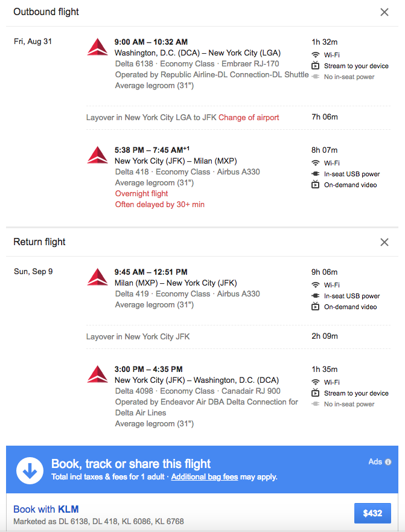Click the Often delayed by 30+ min notice
405x532 pixels.
(159, 205)
